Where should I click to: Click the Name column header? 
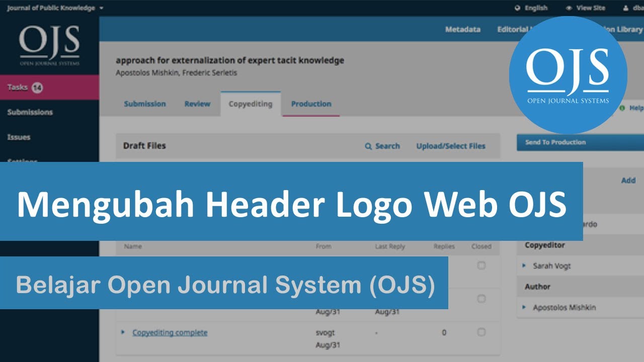(133, 246)
